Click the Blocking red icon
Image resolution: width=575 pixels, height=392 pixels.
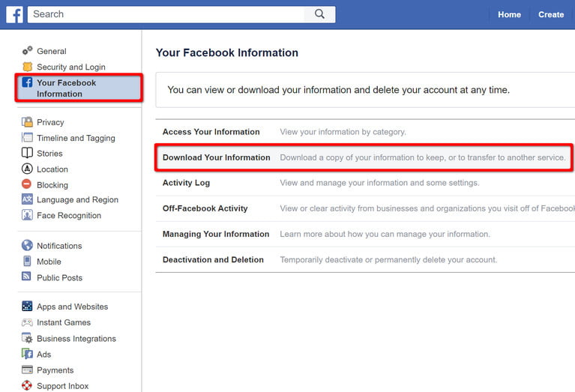click(x=27, y=184)
